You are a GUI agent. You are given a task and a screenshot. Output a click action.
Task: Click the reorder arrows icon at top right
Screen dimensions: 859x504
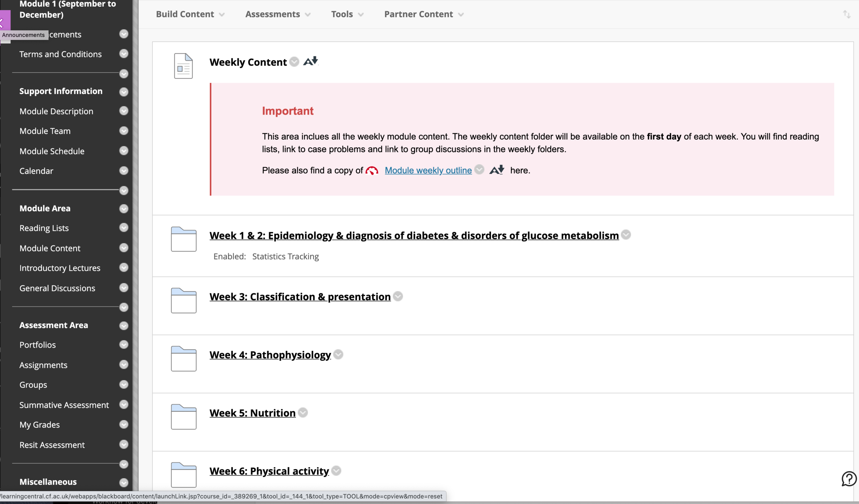(x=846, y=15)
